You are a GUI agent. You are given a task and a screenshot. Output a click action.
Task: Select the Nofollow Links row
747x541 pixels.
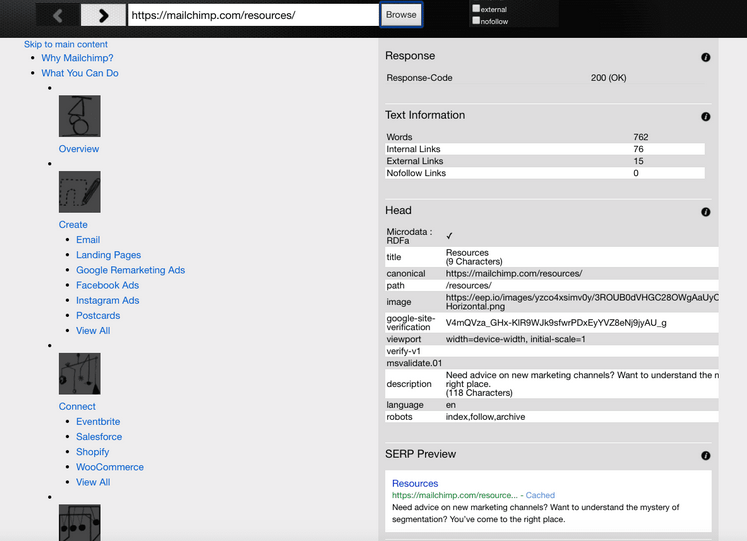click(x=545, y=173)
